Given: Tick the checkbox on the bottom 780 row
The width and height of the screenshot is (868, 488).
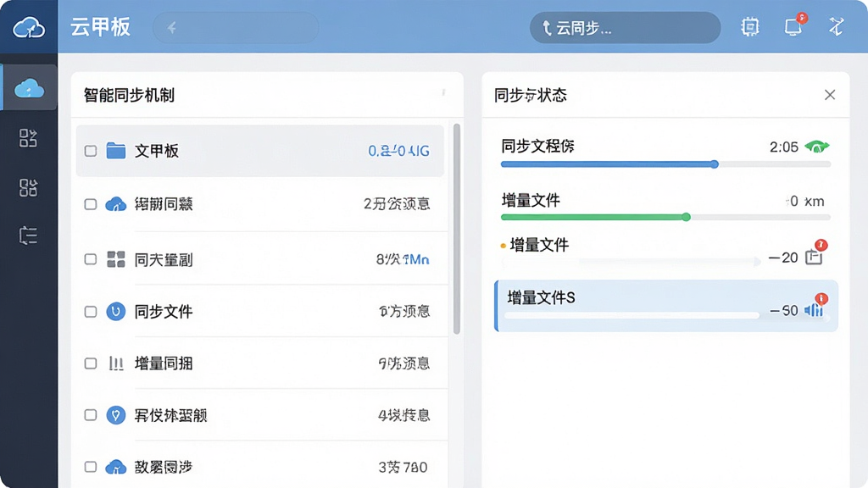Looking at the screenshot, I should 91,467.
